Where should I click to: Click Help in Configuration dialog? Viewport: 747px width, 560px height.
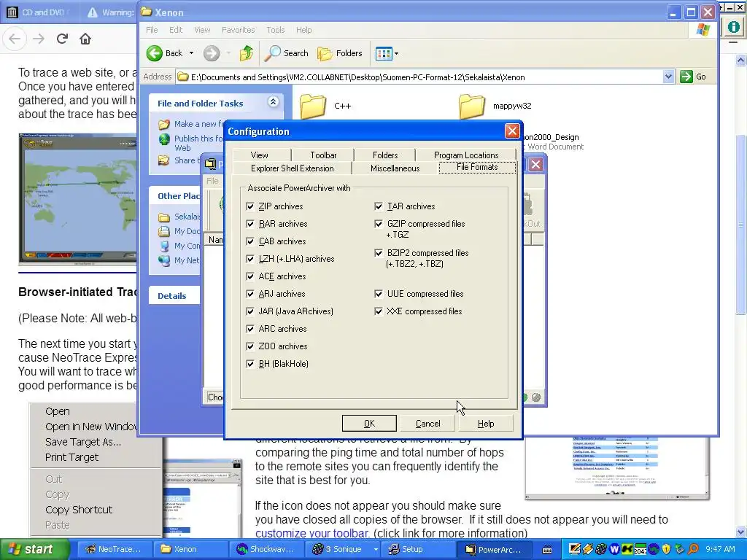pos(486,424)
